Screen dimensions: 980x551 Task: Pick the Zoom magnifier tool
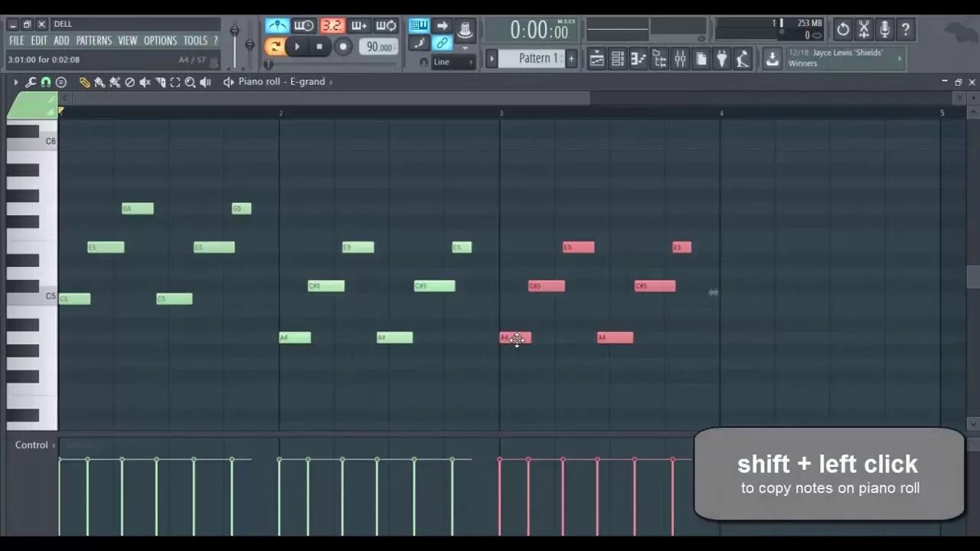190,82
